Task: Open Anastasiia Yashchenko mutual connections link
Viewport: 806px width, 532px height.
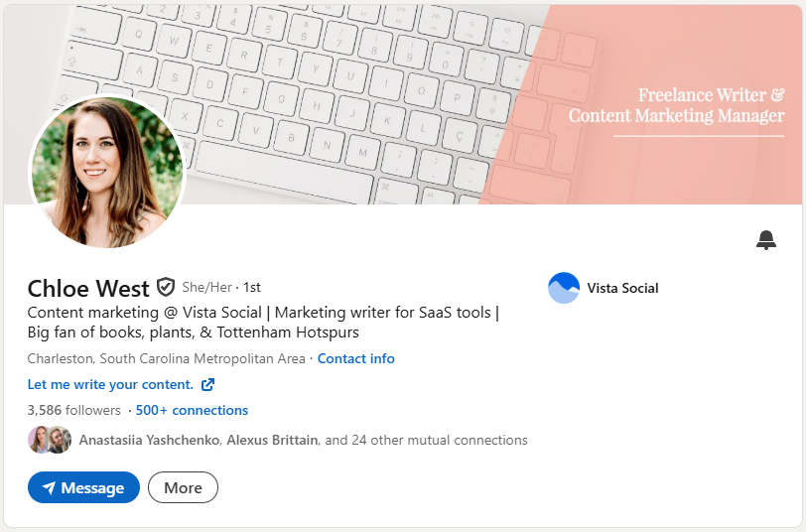Action: tap(149, 440)
